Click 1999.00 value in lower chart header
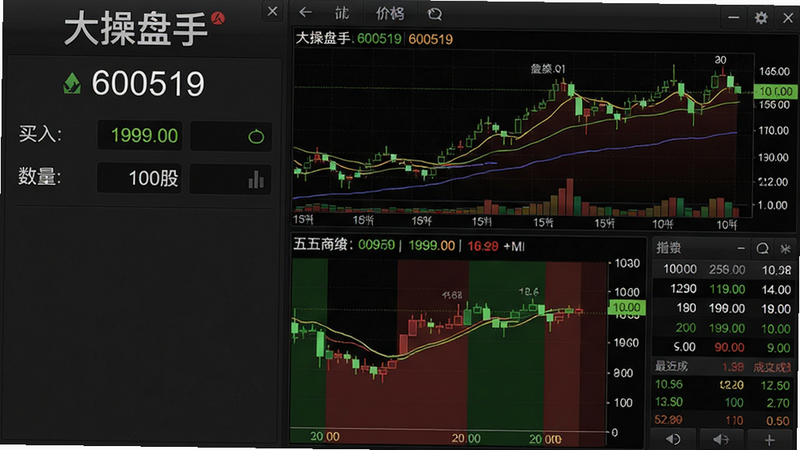The image size is (800, 450). [x=432, y=245]
